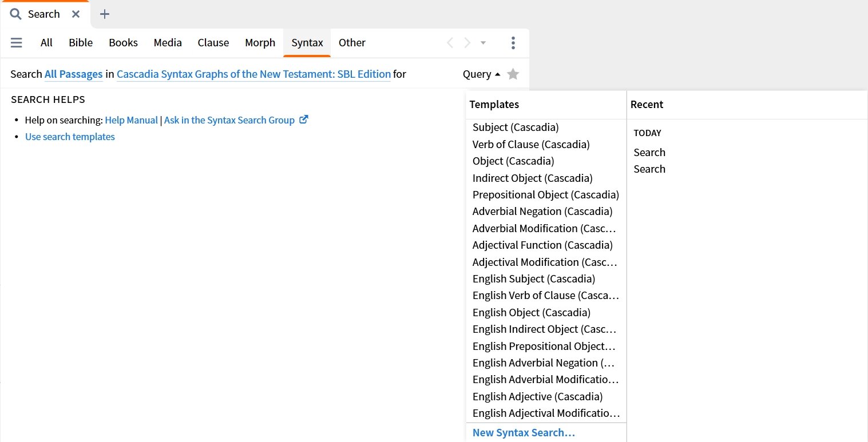Click the external link icon after Syntax Search Group

tap(304, 120)
